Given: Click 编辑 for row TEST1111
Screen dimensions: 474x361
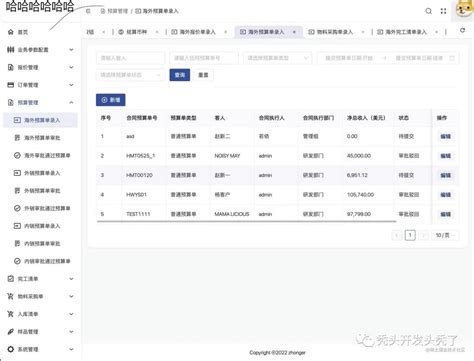Looking at the screenshot, I should click(x=446, y=214).
